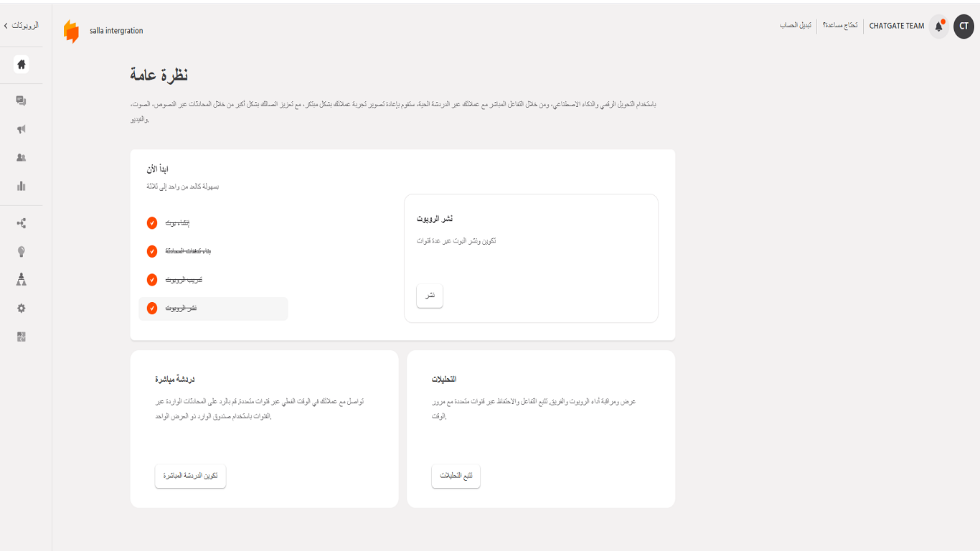The height and width of the screenshot is (551, 980).
Task: Open the Home icon in the sidebar
Action: coord(22,65)
